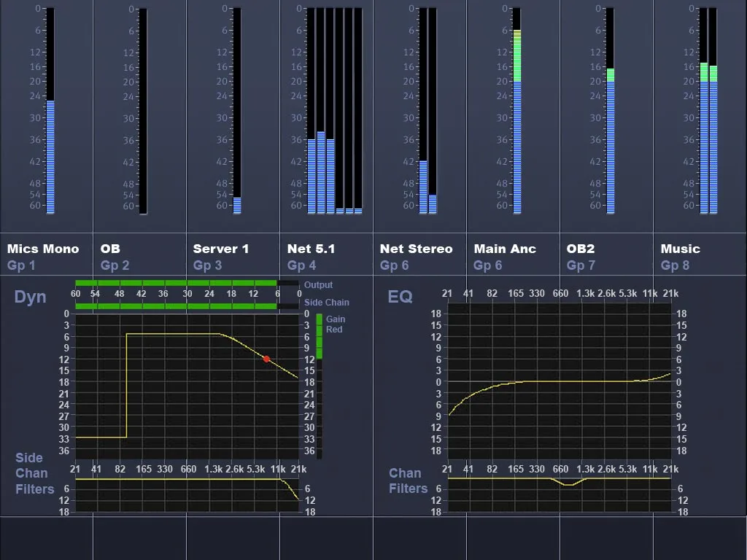The height and width of the screenshot is (560, 747).
Task: Click the Gain Red label
Action: point(336,324)
